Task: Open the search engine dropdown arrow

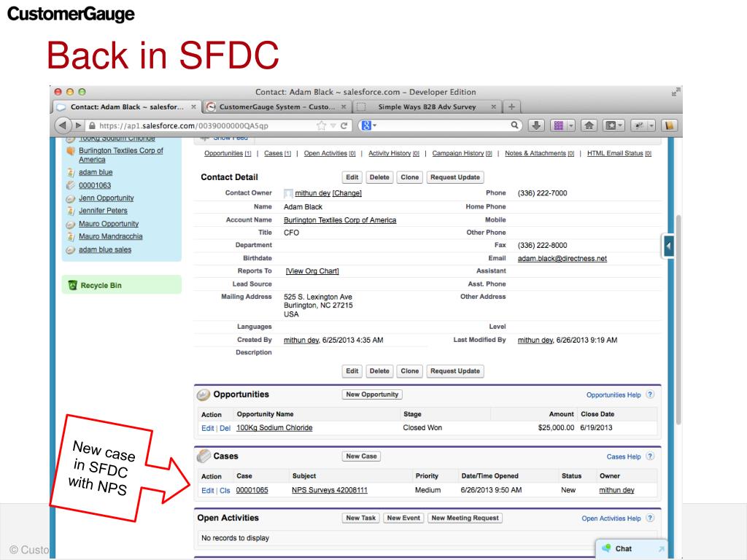Action: (x=375, y=125)
